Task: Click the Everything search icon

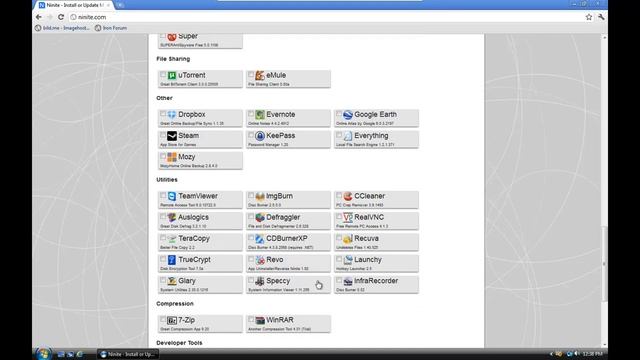Action: (x=348, y=136)
